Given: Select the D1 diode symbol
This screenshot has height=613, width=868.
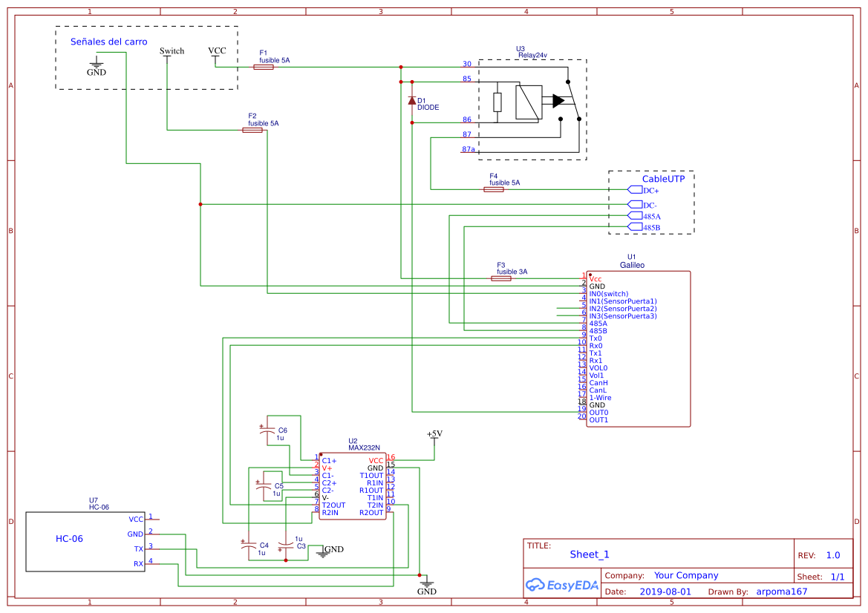Looking at the screenshot, I should (412, 101).
